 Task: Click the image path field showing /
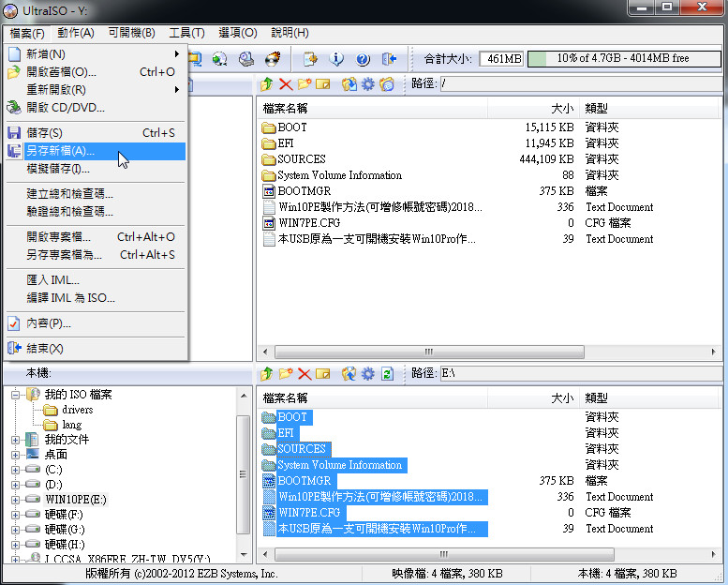point(581,84)
